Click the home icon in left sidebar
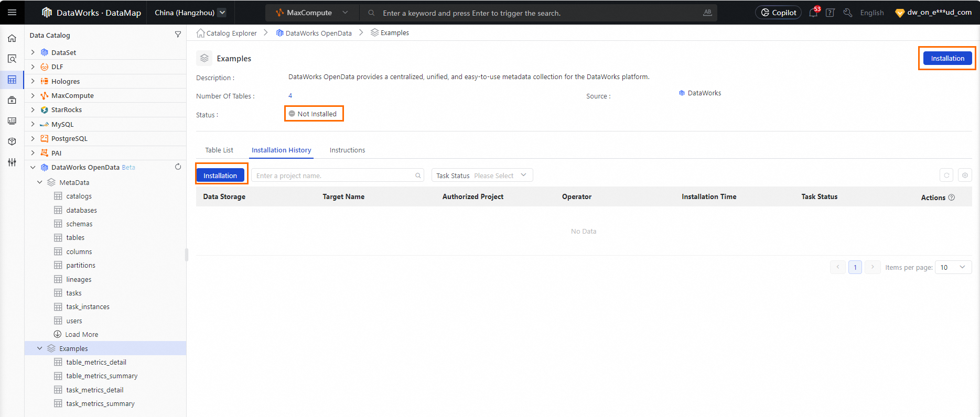Viewport: 980px width, 417px height. click(x=12, y=38)
